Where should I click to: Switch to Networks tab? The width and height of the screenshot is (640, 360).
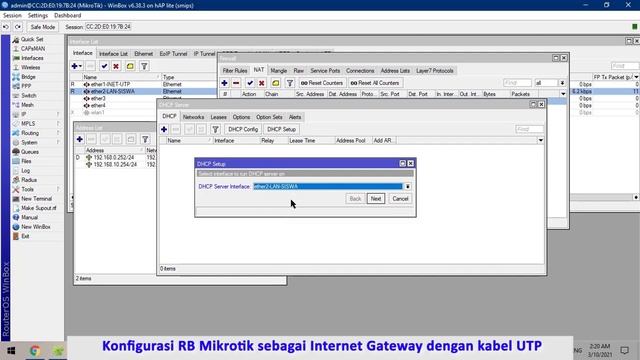(193, 117)
